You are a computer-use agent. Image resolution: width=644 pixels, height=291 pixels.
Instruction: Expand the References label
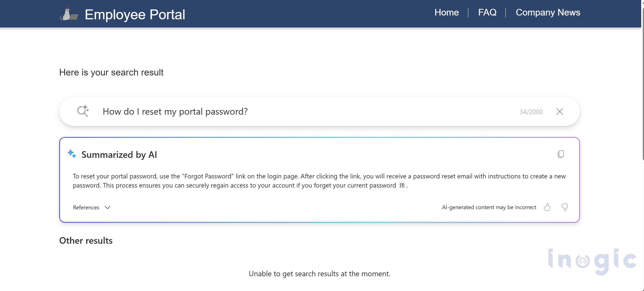(86, 207)
